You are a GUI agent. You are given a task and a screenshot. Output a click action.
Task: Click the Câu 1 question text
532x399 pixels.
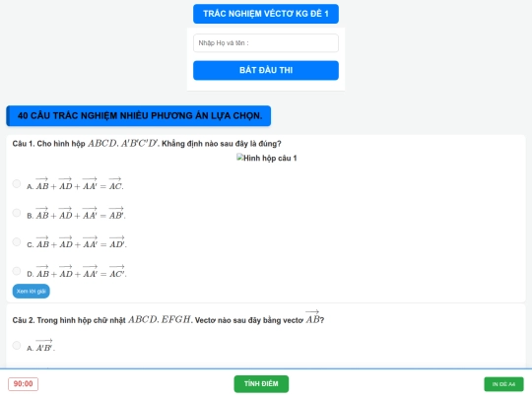[x=147, y=144]
